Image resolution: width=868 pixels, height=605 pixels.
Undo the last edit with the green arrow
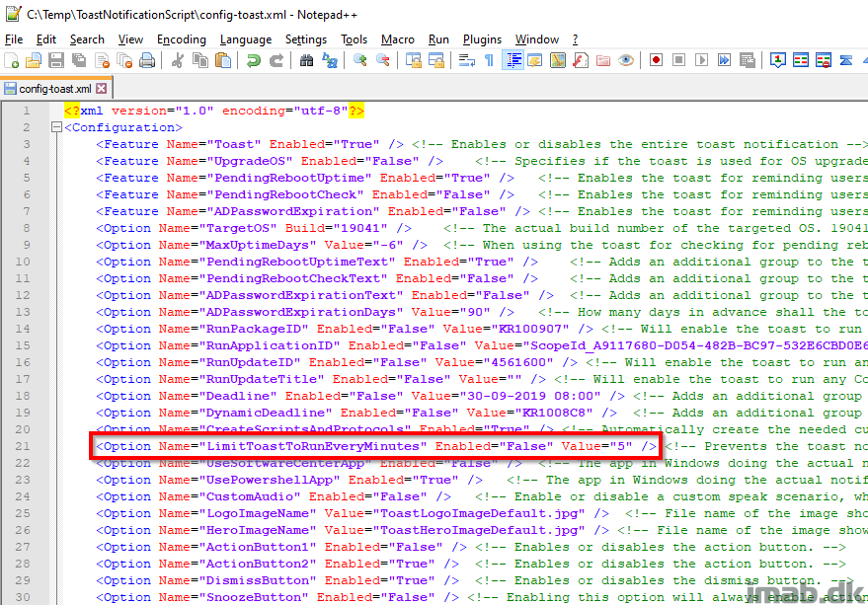[x=253, y=60]
